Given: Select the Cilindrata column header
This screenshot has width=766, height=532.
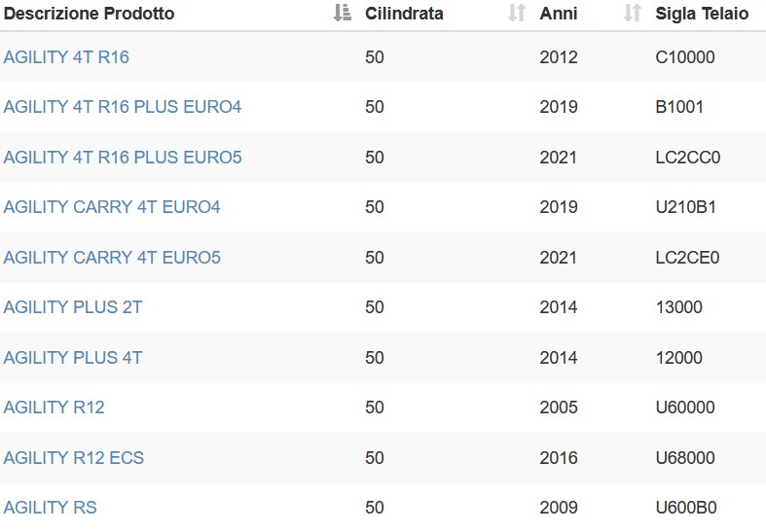Looking at the screenshot, I should (404, 14).
